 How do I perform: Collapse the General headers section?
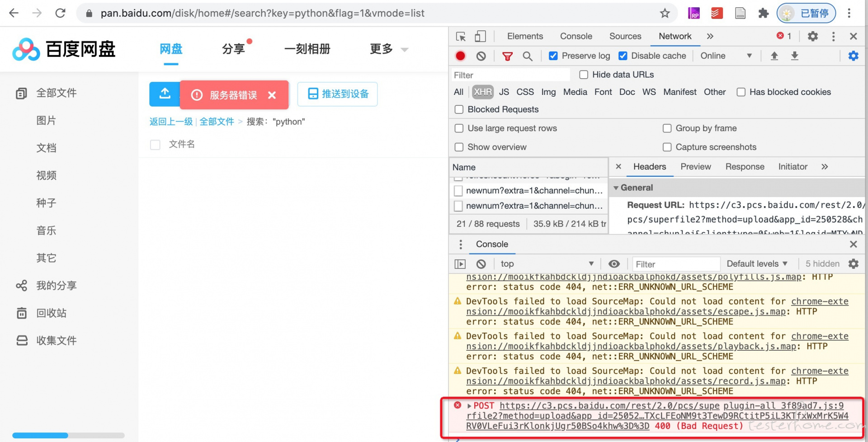pos(616,188)
